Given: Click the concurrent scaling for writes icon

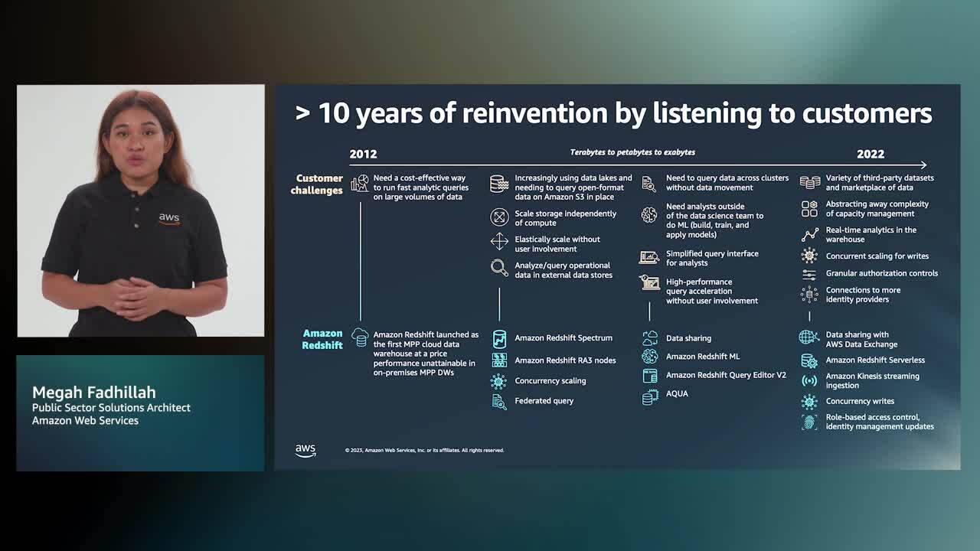Looking at the screenshot, I should [809, 256].
